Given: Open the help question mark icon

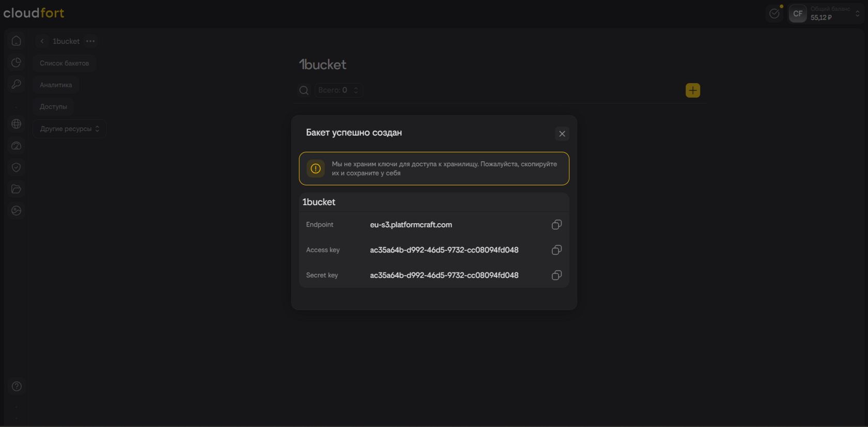Looking at the screenshot, I should tap(17, 386).
